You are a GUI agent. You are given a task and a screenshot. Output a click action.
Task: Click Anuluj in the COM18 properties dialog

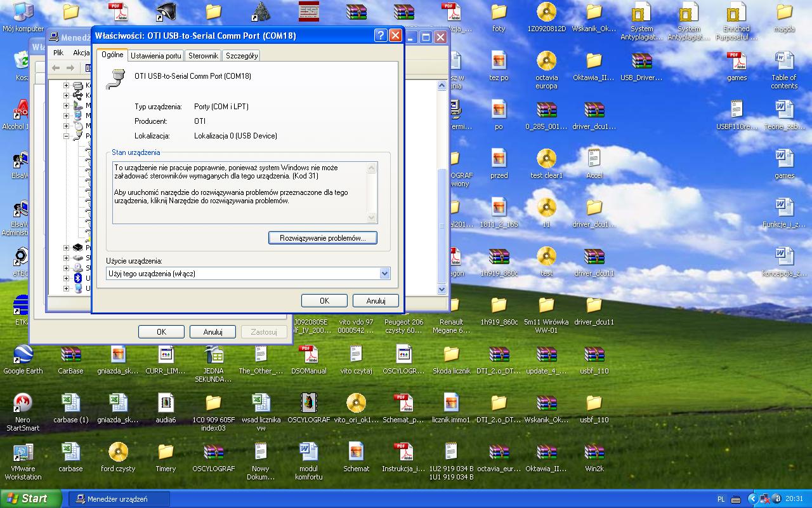click(x=376, y=301)
